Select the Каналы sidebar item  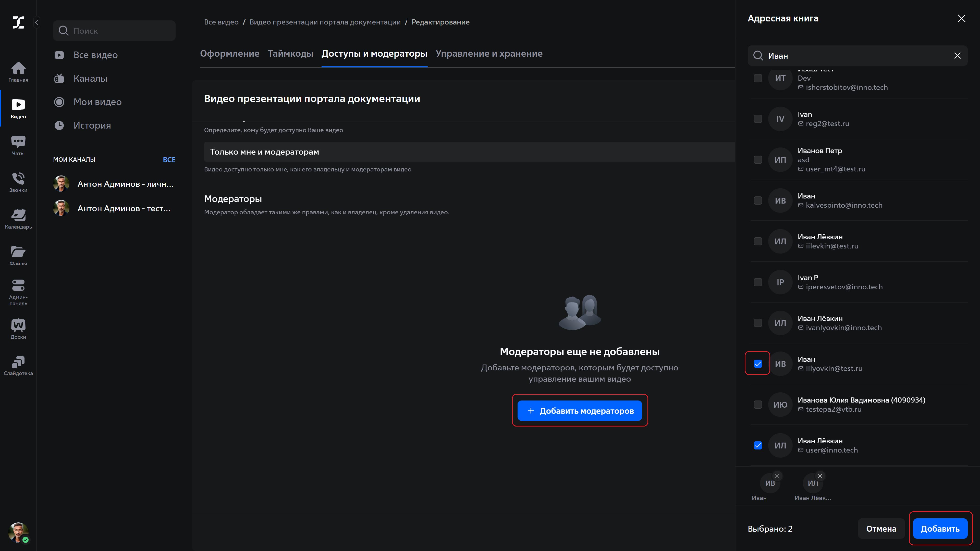point(90,78)
